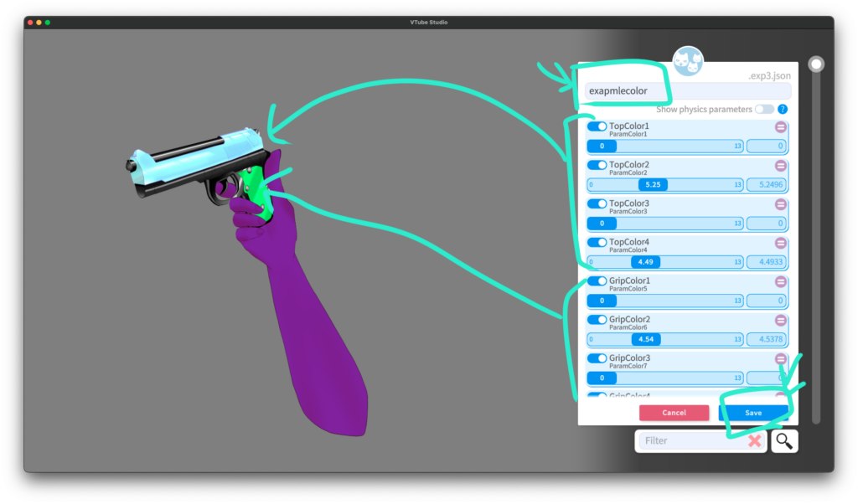
Task: Click the GripColor2 slider handle at 4.54
Action: tap(645, 339)
